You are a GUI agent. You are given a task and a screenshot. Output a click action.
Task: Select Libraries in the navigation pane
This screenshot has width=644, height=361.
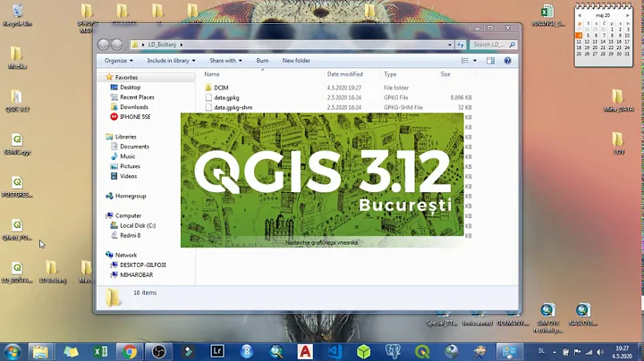pyautogui.click(x=126, y=137)
